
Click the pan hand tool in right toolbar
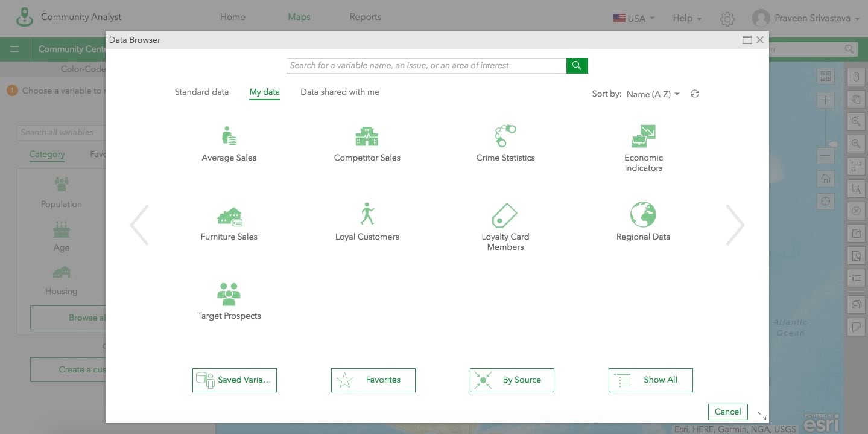click(856, 99)
